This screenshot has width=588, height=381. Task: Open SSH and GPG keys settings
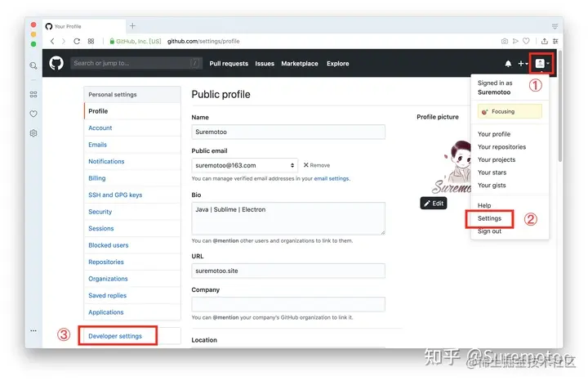[x=132, y=195]
